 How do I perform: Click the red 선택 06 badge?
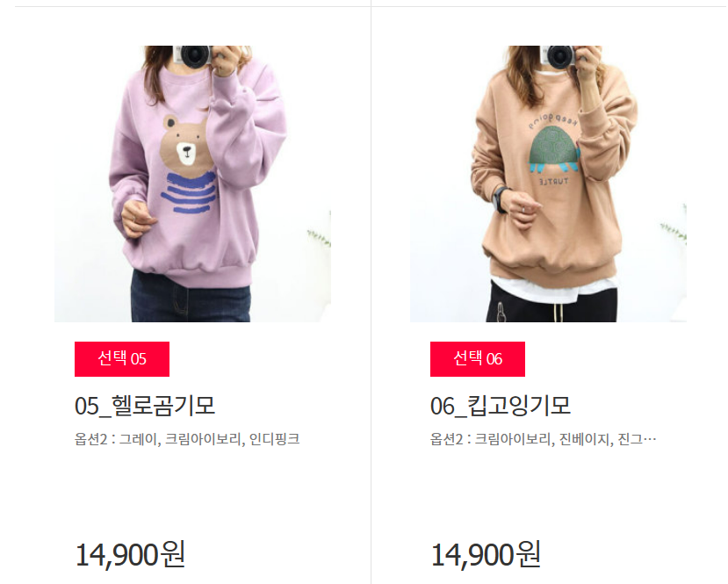pos(478,359)
